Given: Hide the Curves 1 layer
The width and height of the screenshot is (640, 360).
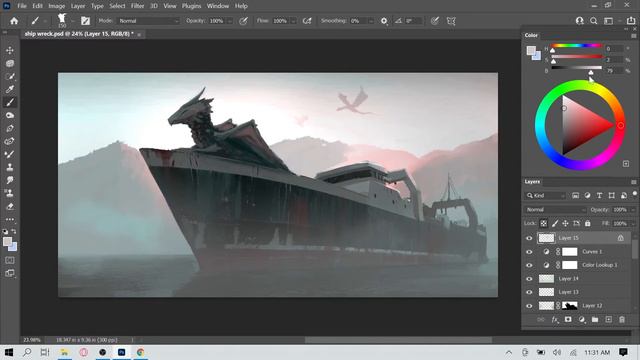Looking at the screenshot, I should [529, 251].
